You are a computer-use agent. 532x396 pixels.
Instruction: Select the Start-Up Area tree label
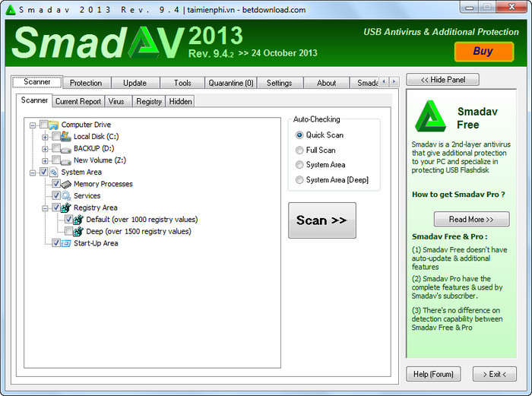tap(96, 244)
